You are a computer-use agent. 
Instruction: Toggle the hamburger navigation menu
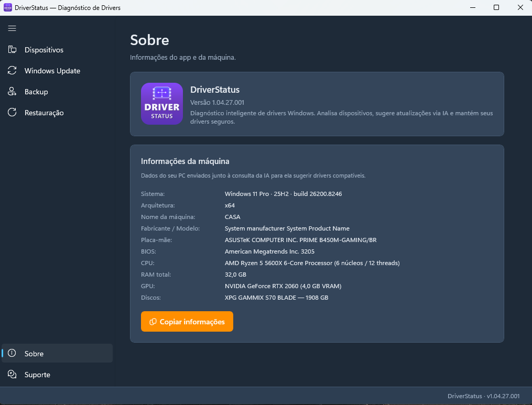pyautogui.click(x=12, y=28)
